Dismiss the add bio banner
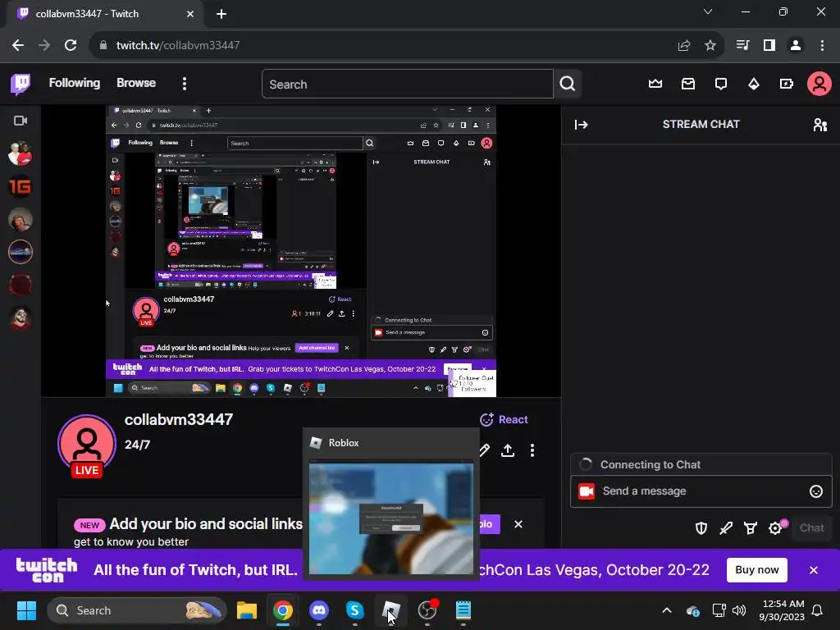The width and height of the screenshot is (840, 630). tap(518, 524)
